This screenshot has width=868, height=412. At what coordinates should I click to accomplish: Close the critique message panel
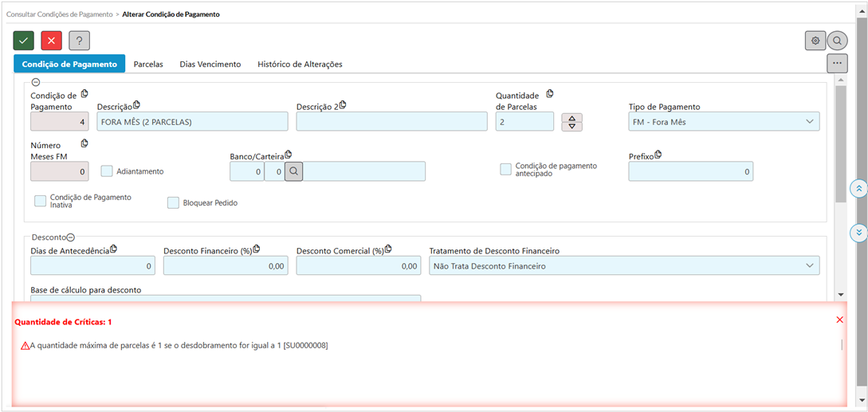pos(839,320)
